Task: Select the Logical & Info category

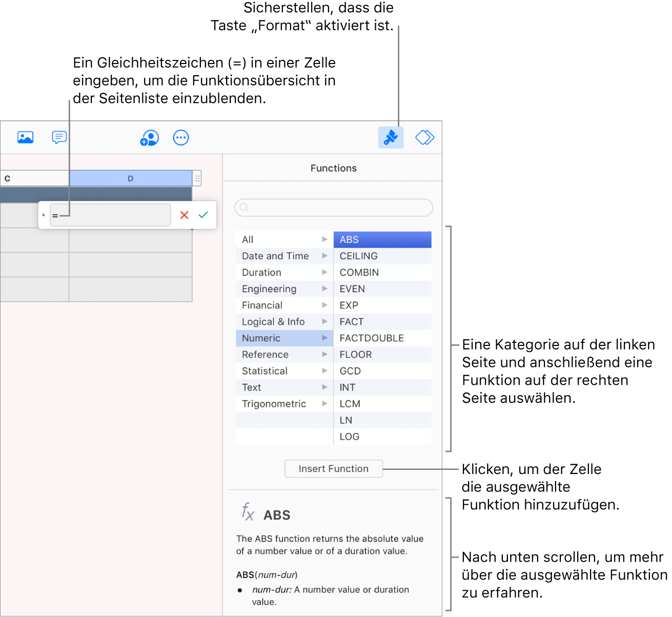Action: [x=284, y=321]
